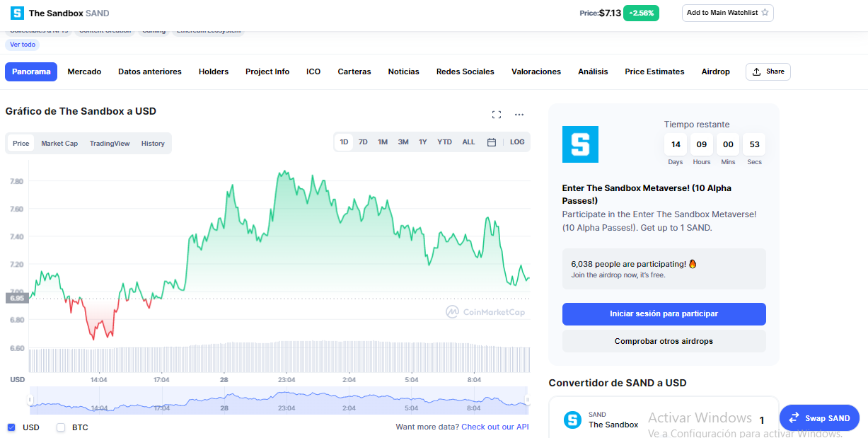Image resolution: width=868 pixels, height=438 pixels.
Task: Click the -2.56% price change badge
Action: pyautogui.click(x=641, y=13)
